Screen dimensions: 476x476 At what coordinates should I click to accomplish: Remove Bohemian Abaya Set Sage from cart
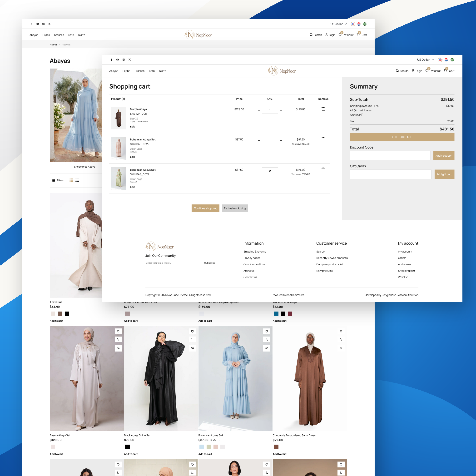[x=323, y=169]
